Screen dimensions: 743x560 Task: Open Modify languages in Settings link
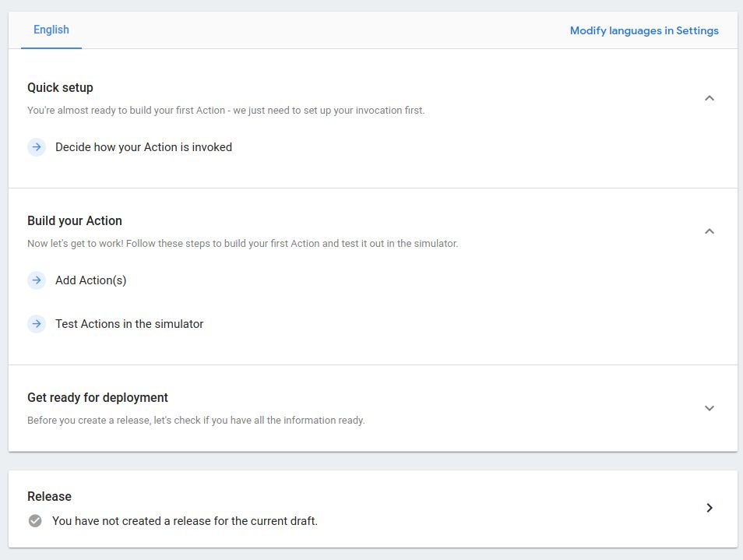click(644, 31)
